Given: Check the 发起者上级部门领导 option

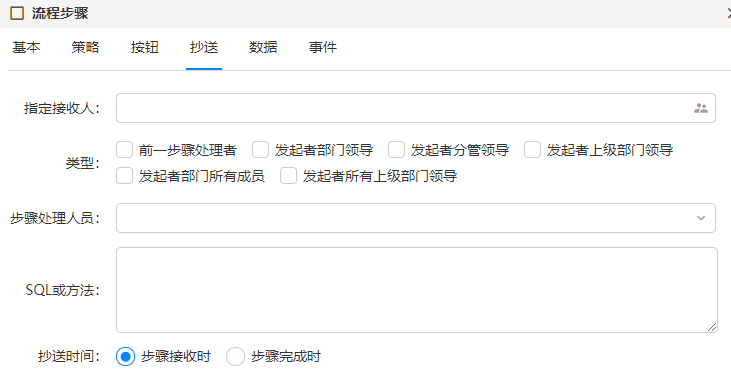Looking at the screenshot, I should coord(532,150).
